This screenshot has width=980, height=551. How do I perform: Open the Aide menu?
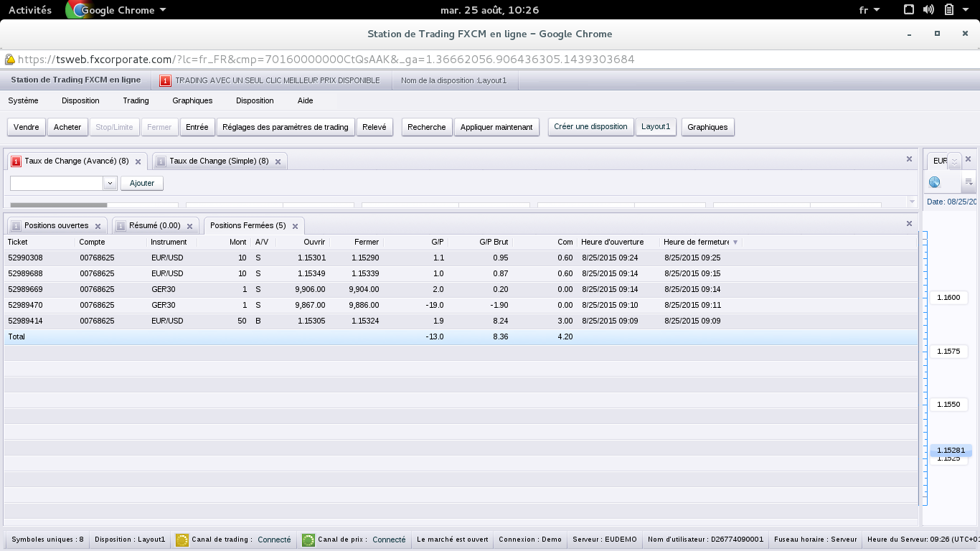coord(305,100)
